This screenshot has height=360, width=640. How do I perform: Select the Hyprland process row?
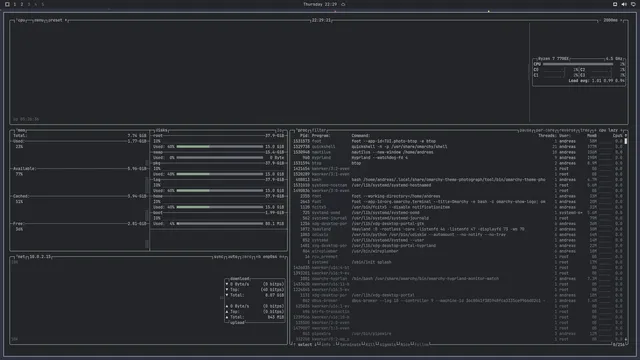click(457, 158)
